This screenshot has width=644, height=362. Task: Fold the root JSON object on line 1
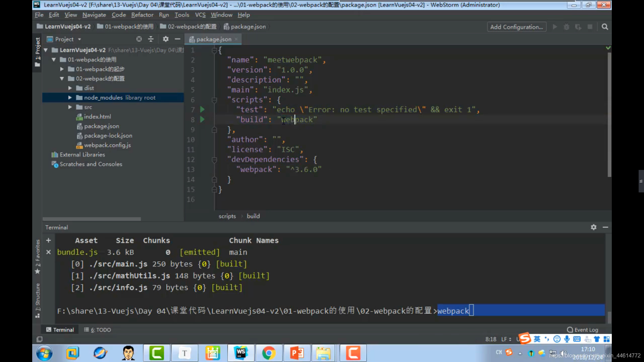214,50
